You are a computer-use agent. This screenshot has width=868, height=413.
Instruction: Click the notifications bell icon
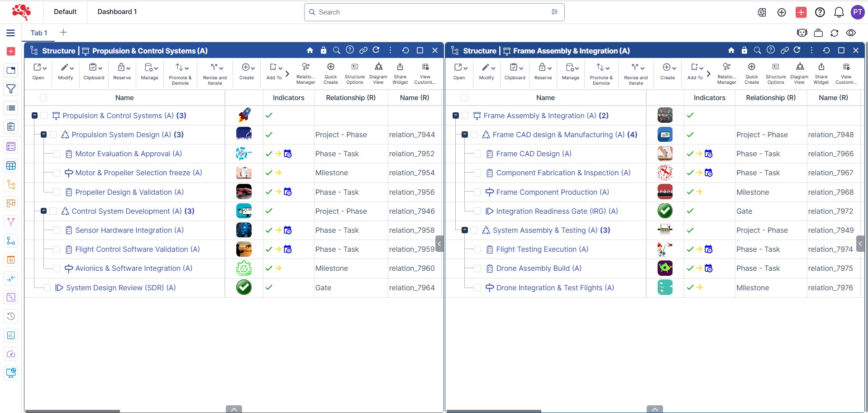839,12
